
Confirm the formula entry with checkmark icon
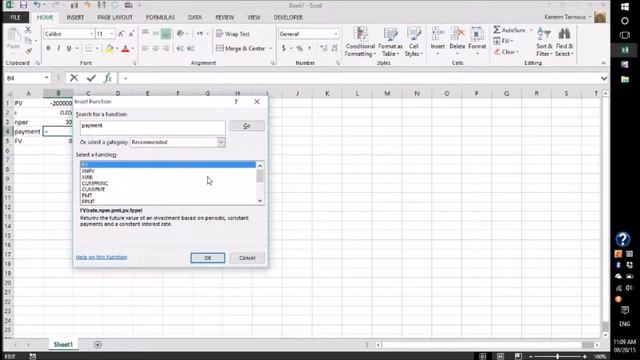[91, 78]
